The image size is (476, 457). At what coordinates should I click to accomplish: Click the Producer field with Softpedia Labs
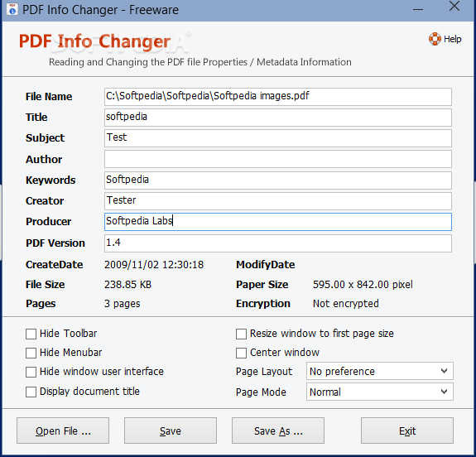(278, 222)
